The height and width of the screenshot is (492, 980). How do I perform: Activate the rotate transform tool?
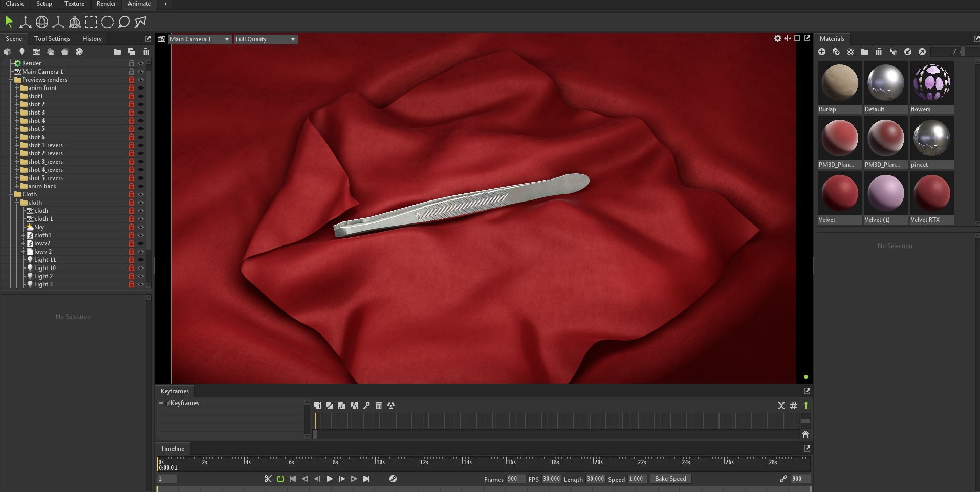[42, 21]
